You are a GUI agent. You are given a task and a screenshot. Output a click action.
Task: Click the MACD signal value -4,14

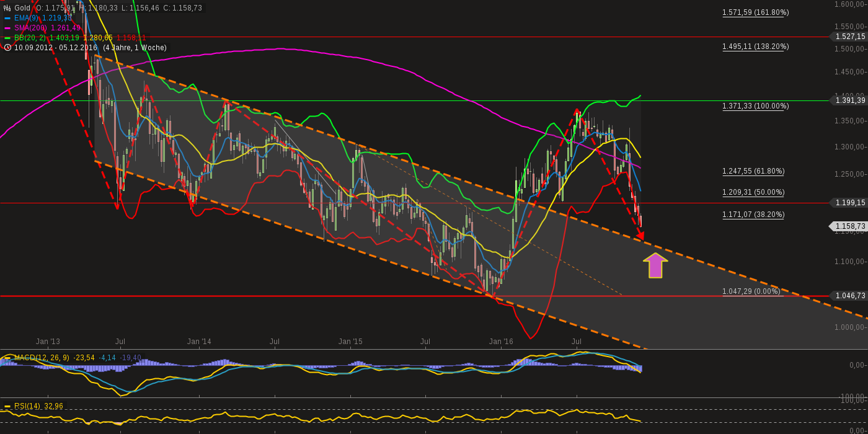click(108, 358)
